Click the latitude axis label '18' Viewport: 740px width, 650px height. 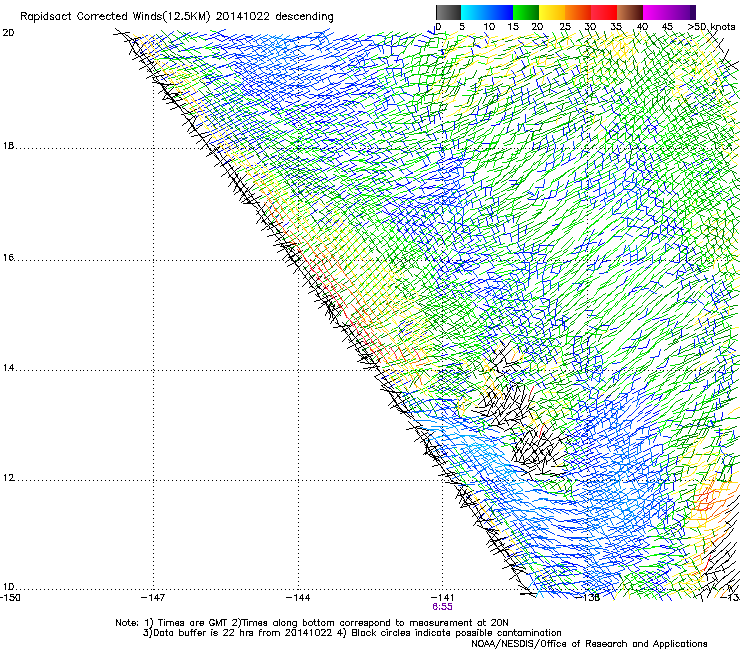8,146
